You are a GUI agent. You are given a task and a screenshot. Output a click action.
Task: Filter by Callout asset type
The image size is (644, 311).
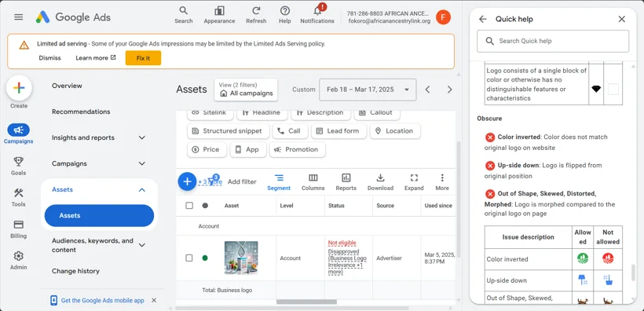coord(377,112)
